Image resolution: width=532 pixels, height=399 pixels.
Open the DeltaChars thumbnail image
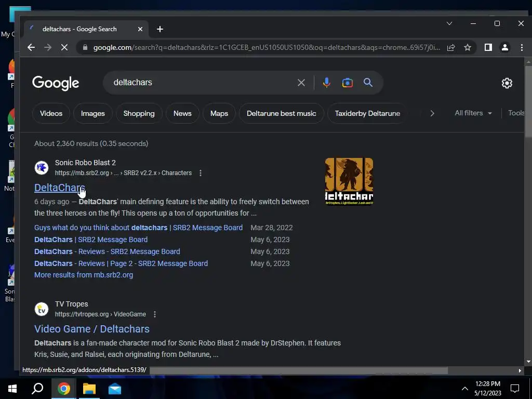pyautogui.click(x=349, y=181)
